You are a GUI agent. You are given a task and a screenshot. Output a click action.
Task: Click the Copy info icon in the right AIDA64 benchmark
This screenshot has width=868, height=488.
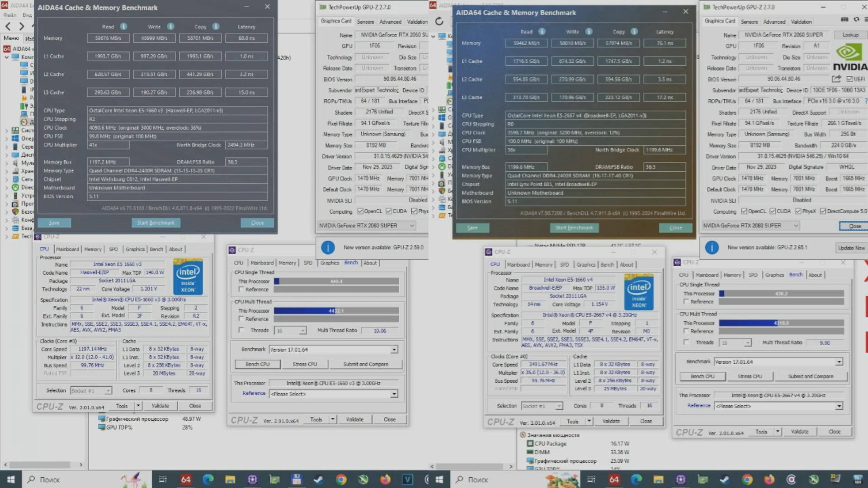click(634, 32)
